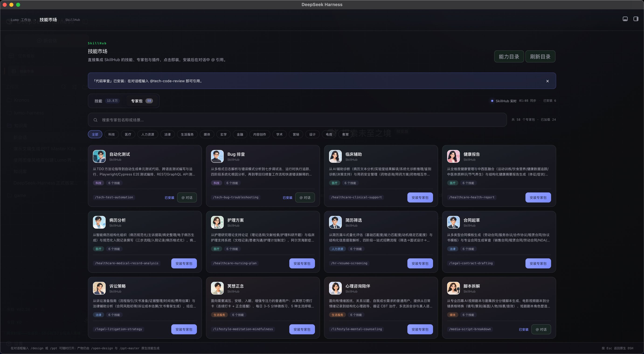Select the 全部 category filter

(95, 135)
